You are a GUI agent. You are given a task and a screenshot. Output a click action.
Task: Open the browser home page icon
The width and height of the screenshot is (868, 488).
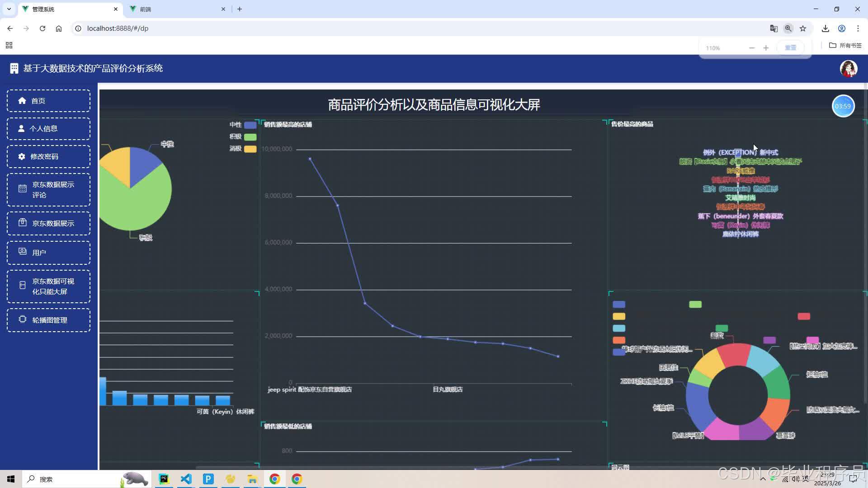(x=59, y=28)
